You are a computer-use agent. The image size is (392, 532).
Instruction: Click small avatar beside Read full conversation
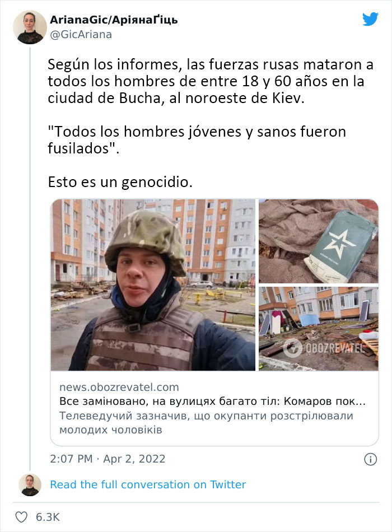[30, 484]
